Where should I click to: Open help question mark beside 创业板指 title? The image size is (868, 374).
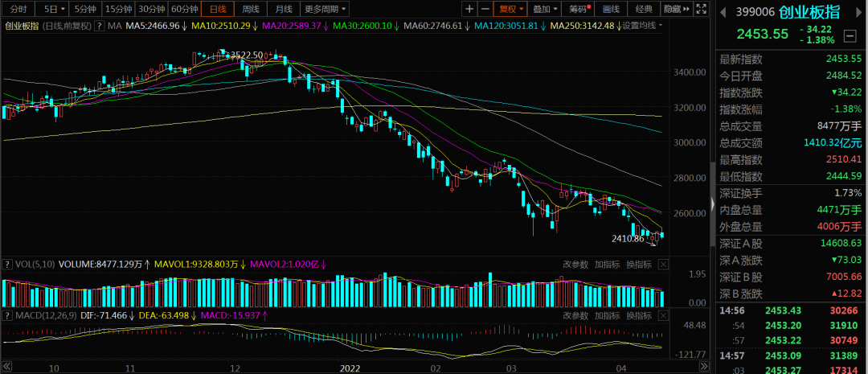(x=99, y=26)
